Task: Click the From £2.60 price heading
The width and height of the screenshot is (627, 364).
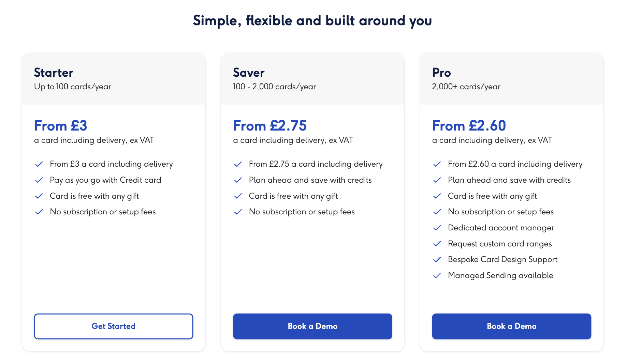Action: 469,126
